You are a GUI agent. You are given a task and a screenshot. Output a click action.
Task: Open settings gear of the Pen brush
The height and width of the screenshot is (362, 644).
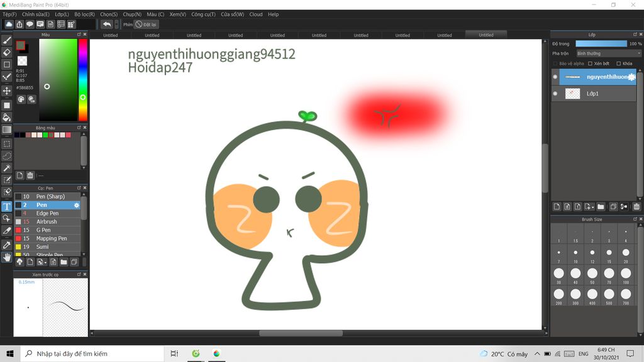click(x=76, y=205)
